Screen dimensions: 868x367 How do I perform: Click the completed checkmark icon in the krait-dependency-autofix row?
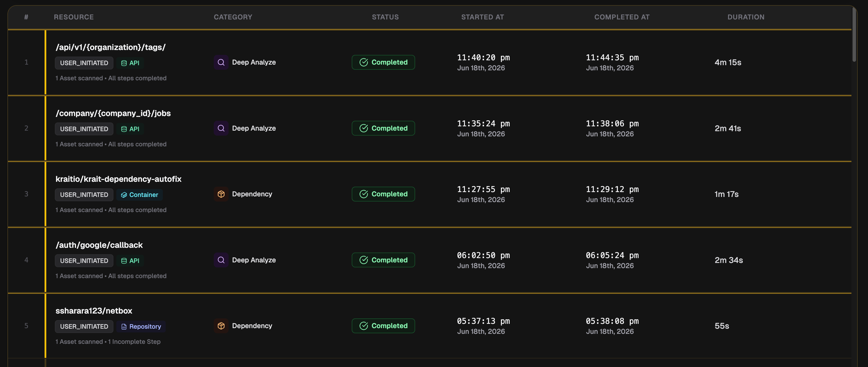(364, 194)
